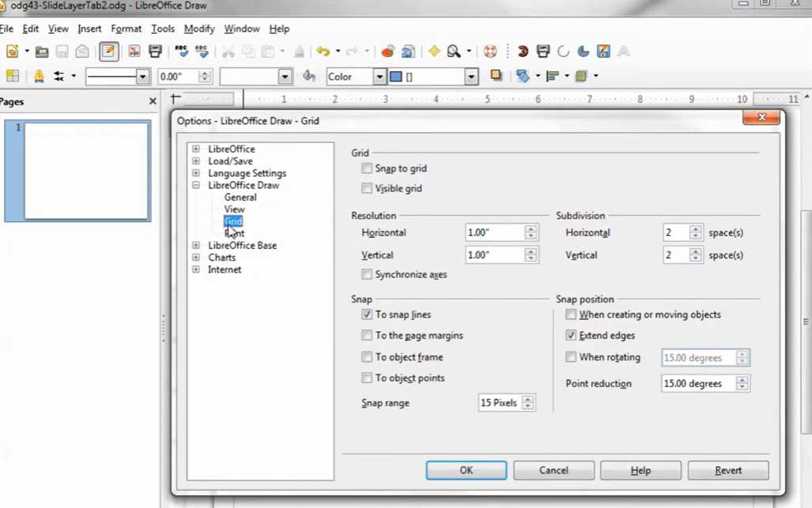Click the Rotate/Effects icon
This screenshot has width=812, height=508.
[x=523, y=76]
